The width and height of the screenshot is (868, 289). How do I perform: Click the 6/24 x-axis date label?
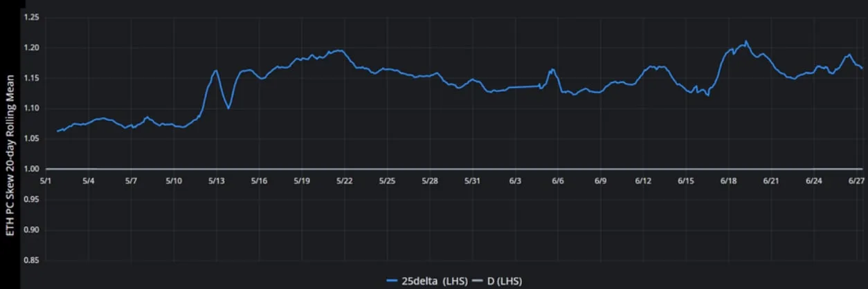(x=814, y=180)
